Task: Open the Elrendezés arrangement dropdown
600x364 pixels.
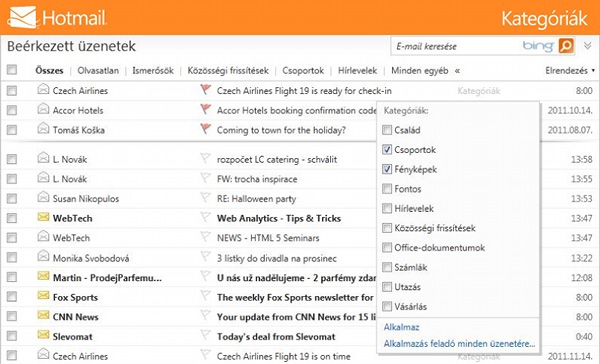Action: click(570, 70)
